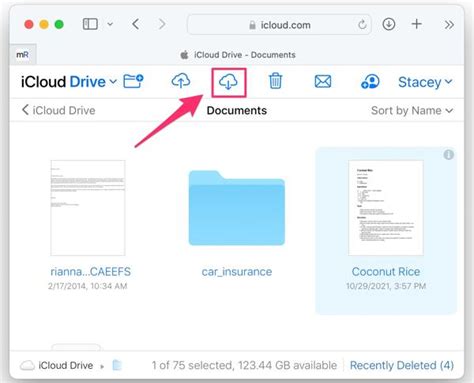Click the New Folder icon

133,81
